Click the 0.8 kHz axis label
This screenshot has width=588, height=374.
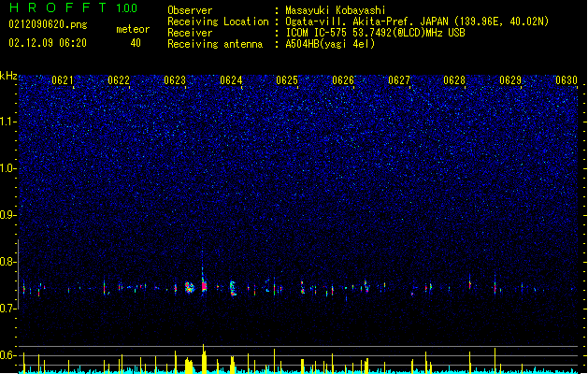pos(7,262)
